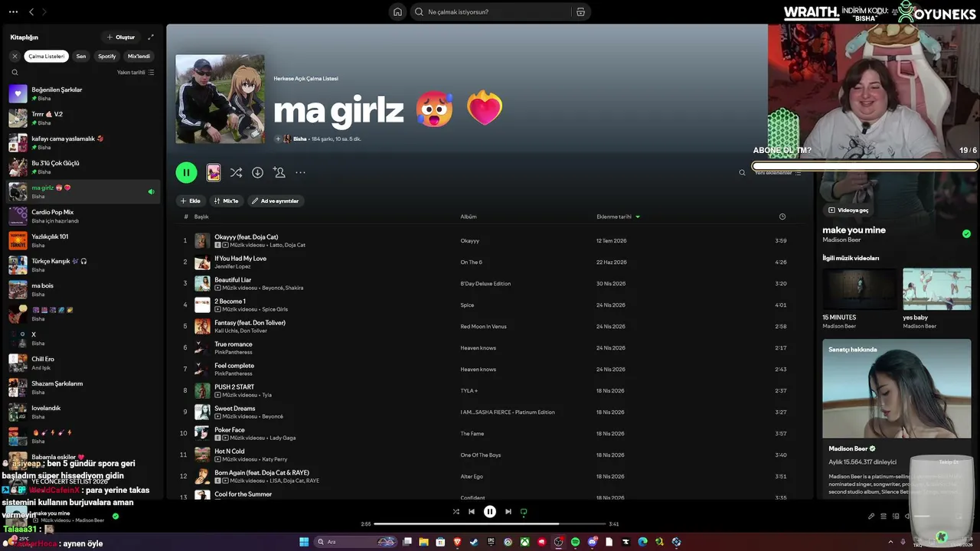Open the lyrics microphone icon
The height and width of the screenshot is (551, 980).
(x=871, y=517)
